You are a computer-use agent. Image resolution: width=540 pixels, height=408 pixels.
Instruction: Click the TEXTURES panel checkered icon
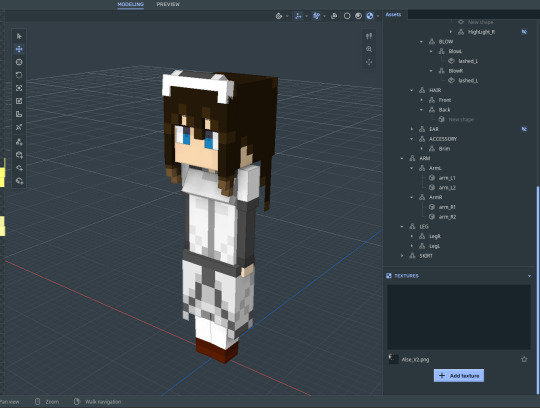[389, 276]
